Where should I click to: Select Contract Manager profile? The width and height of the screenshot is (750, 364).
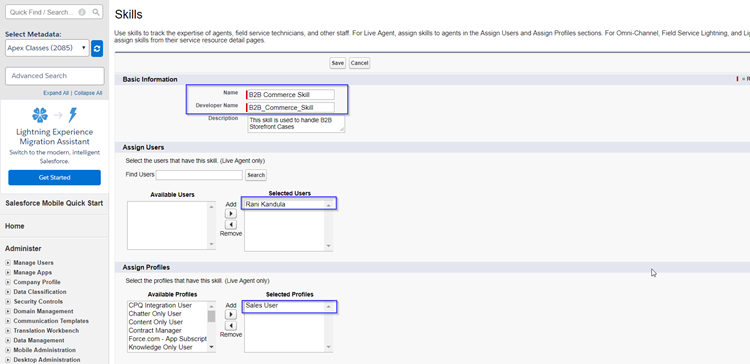click(155, 331)
